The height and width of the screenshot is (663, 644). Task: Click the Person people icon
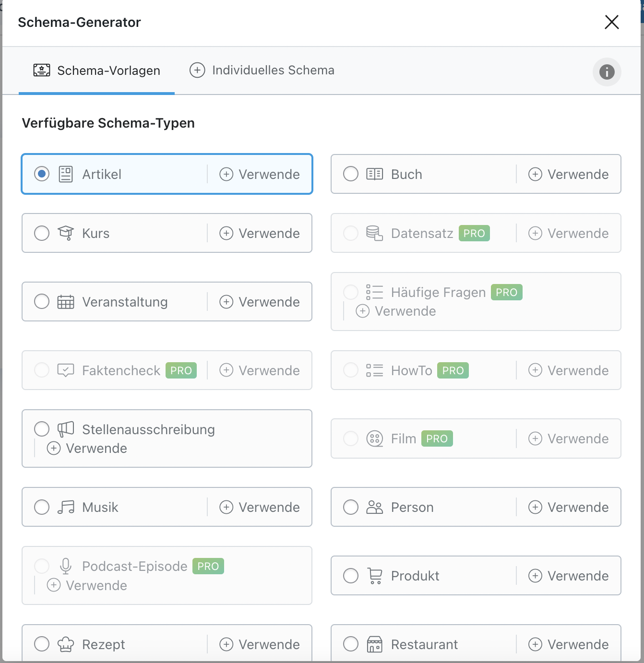pos(374,507)
